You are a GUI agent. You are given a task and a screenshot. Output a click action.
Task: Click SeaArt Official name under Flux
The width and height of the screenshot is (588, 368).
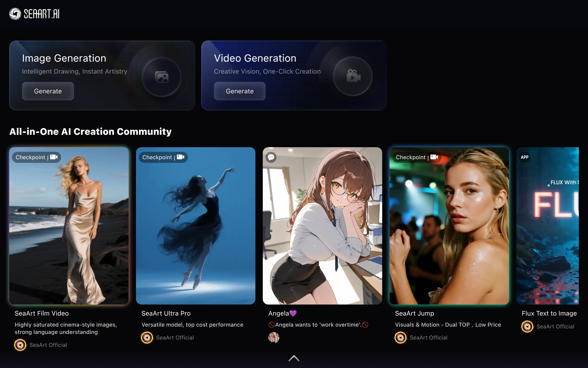[x=555, y=326]
